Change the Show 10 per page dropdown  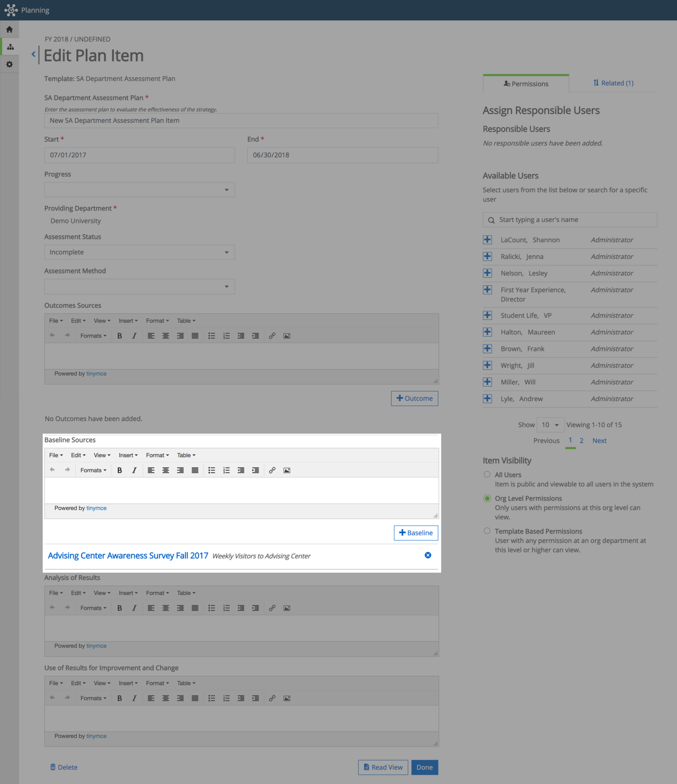click(x=551, y=425)
